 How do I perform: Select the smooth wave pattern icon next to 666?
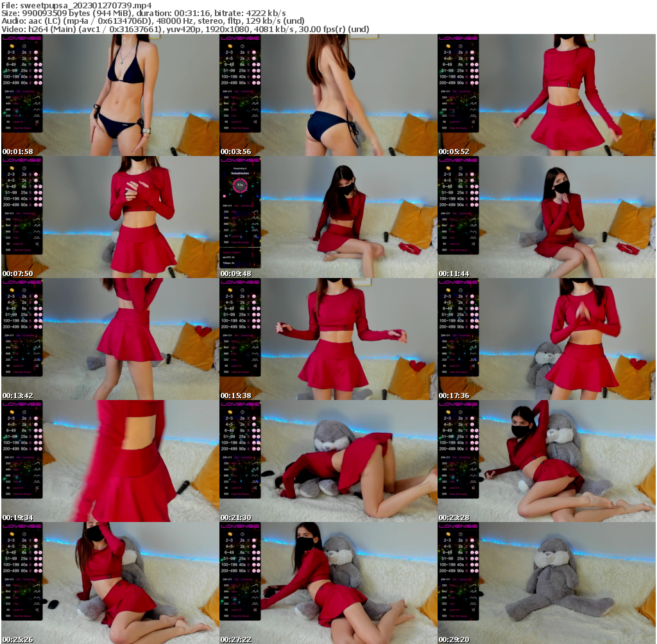(36, 109)
